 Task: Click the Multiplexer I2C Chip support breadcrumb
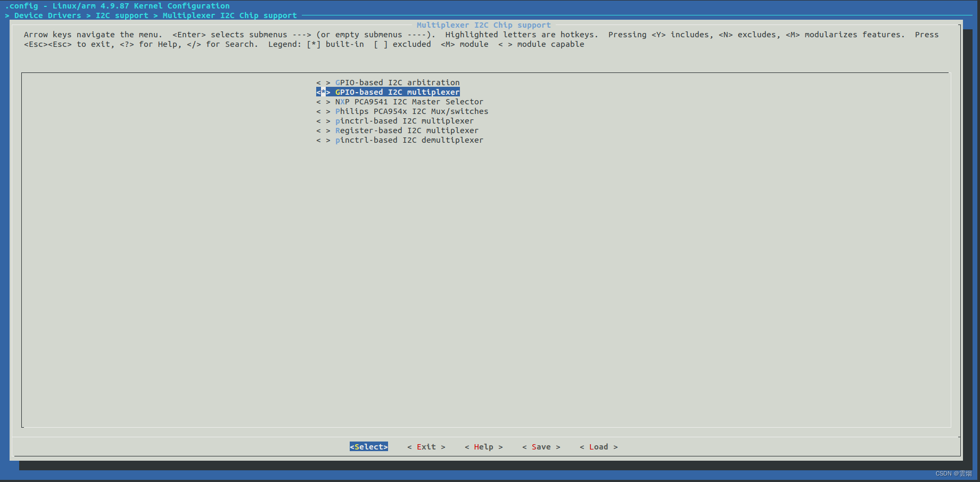[x=229, y=15]
